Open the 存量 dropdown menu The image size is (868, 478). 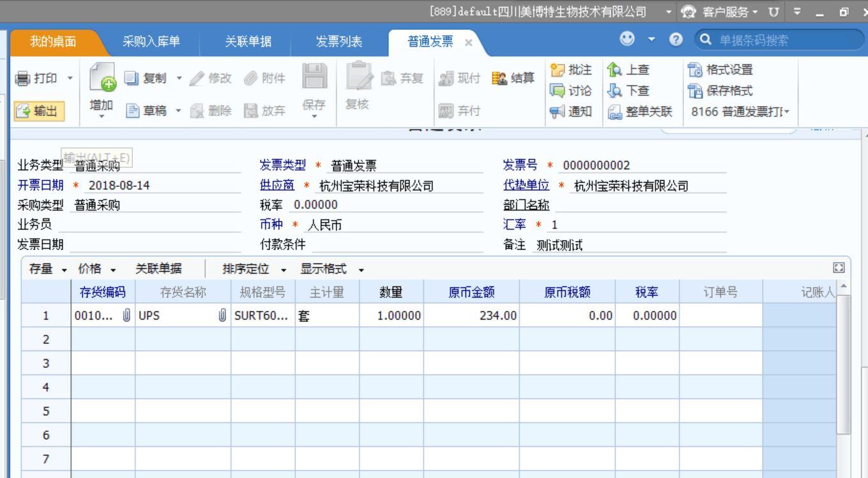47,269
